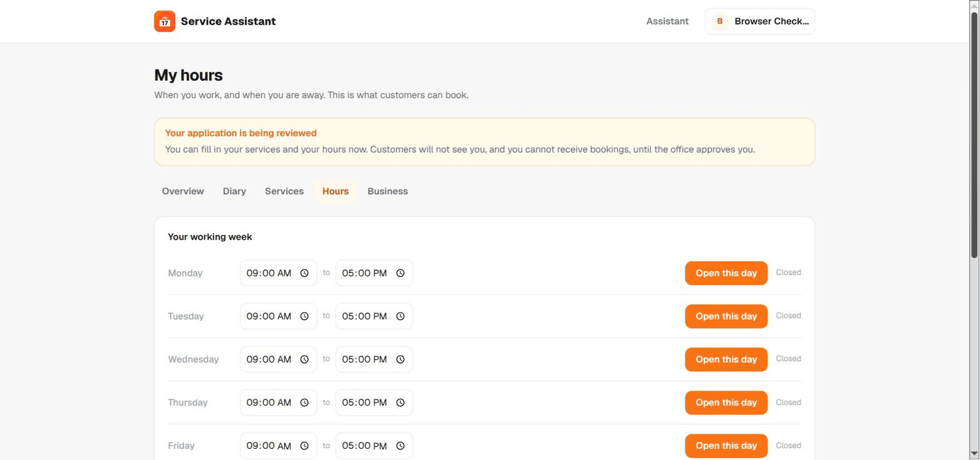Click the Closed status on Friday row

click(788, 446)
